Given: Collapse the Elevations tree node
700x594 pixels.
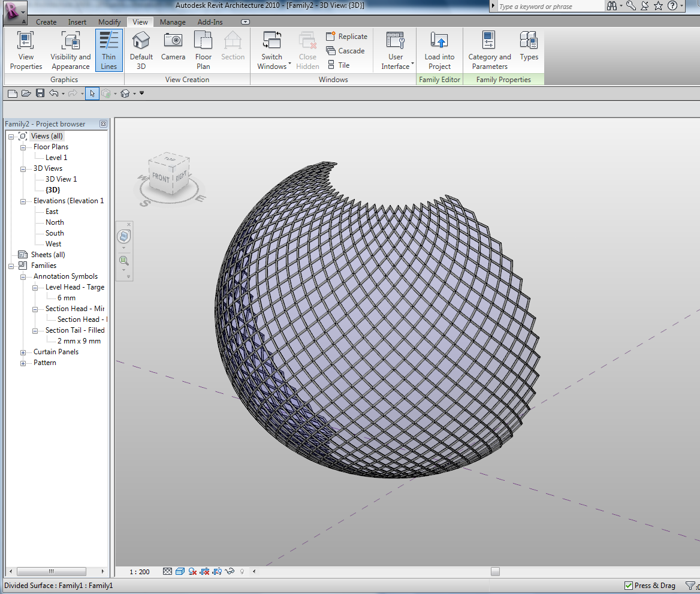Looking at the screenshot, I should click(23, 201).
